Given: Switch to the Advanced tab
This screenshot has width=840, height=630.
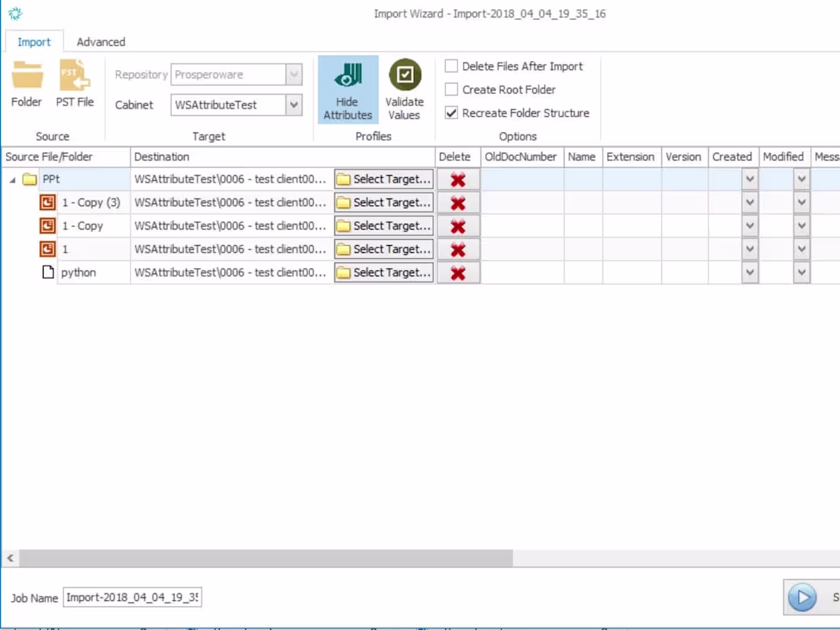Looking at the screenshot, I should coord(100,42).
